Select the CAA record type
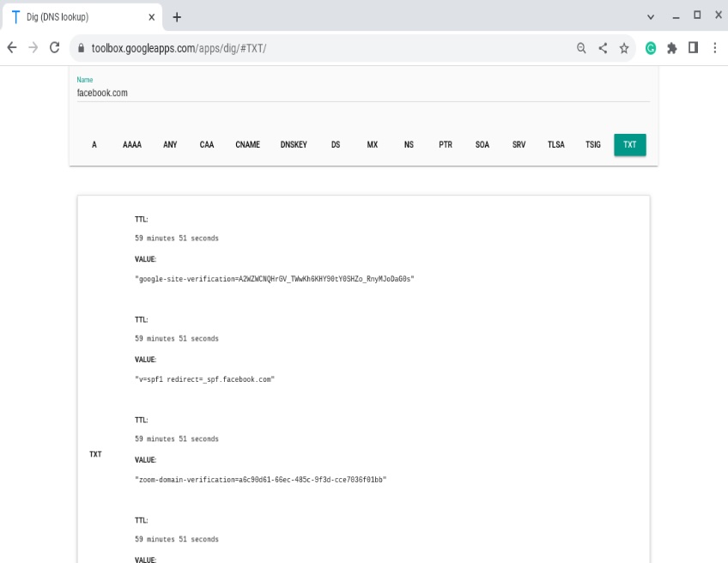The image size is (728, 563). coord(207,145)
